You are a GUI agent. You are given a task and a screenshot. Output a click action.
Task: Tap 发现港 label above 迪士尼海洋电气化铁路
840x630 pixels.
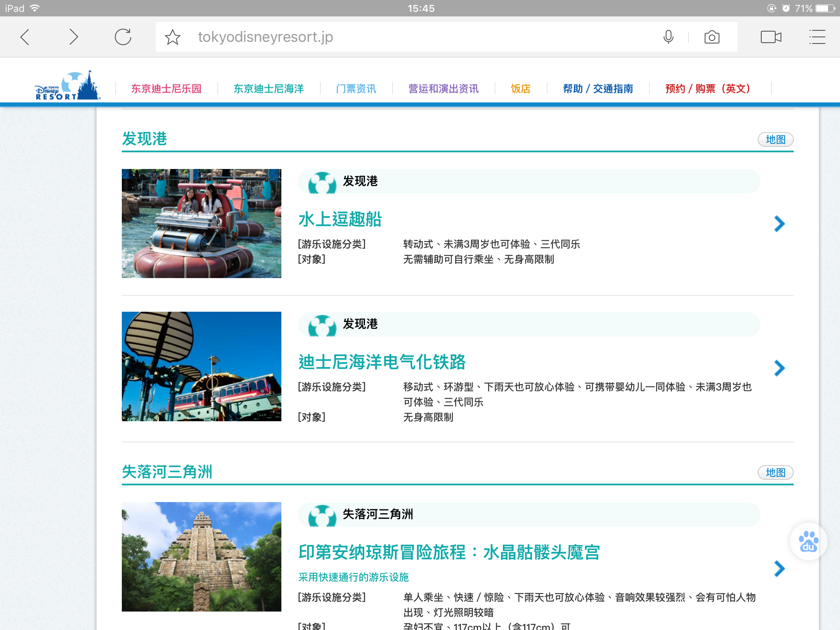[x=360, y=324]
